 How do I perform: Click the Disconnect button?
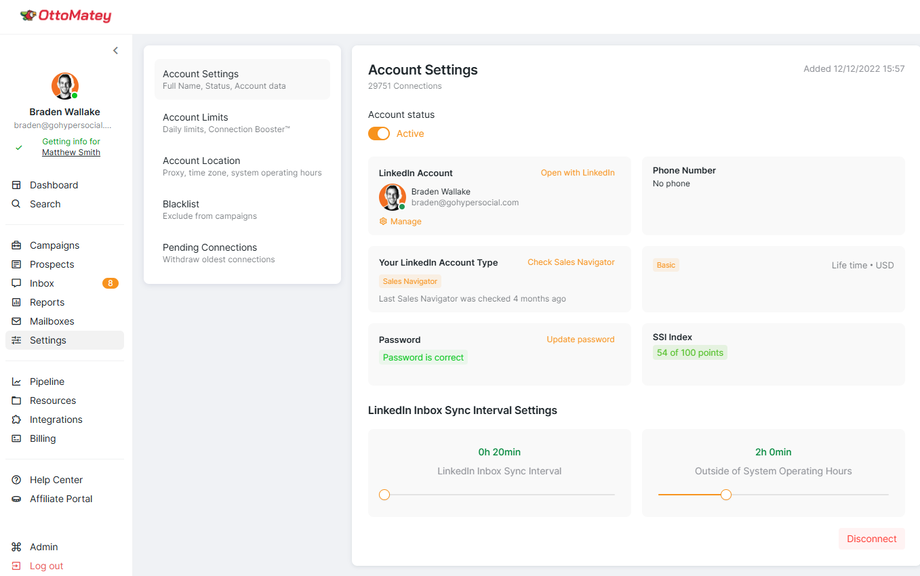(871, 538)
